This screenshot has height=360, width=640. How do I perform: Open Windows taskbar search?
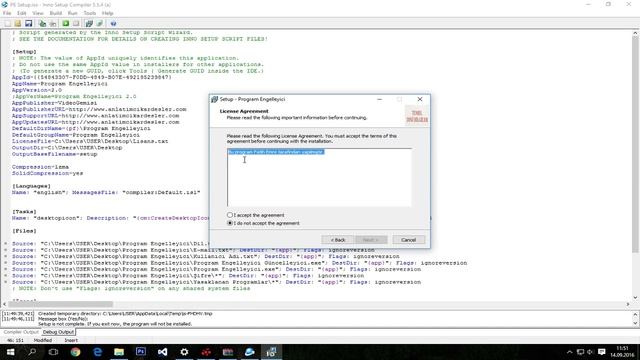(x=32, y=352)
